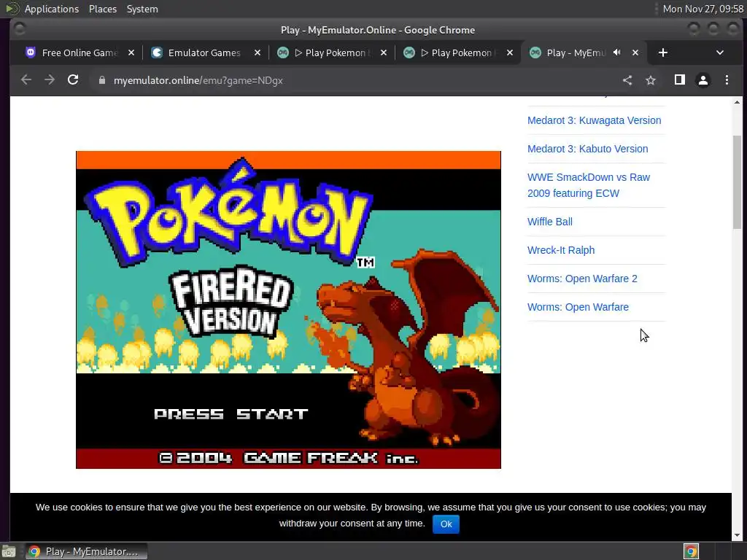Click the page scroll up arrow
747x560 pixels.
737,102
